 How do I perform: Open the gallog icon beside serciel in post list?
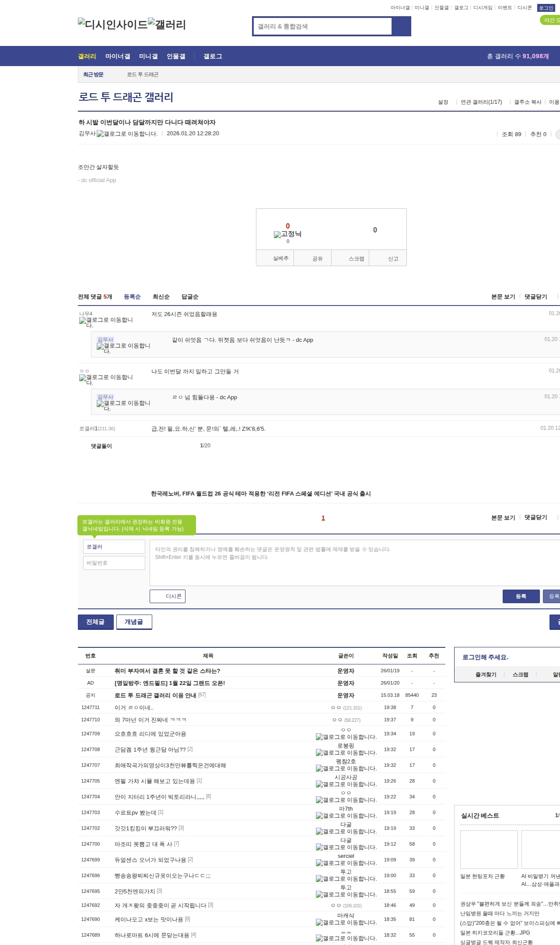[x=319, y=863]
